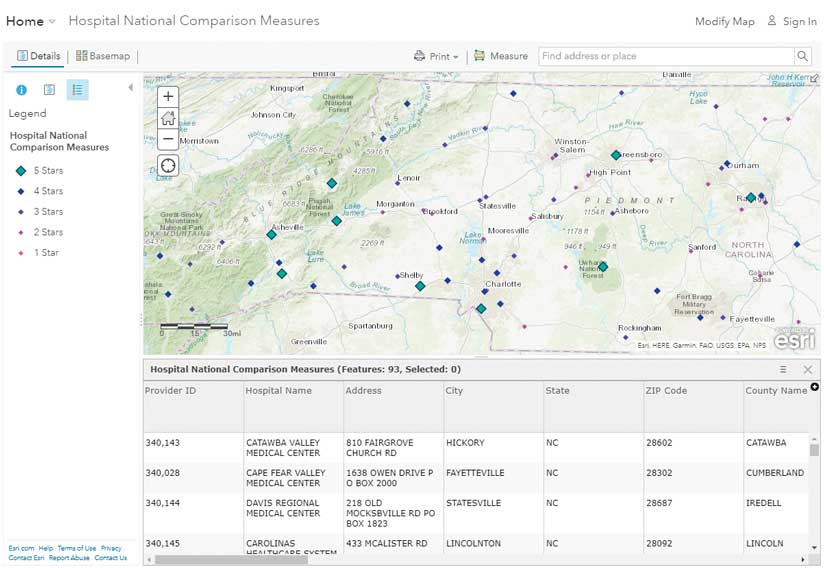Collapse the side panel arrow
The width and height of the screenshot is (824, 568).
[130, 88]
